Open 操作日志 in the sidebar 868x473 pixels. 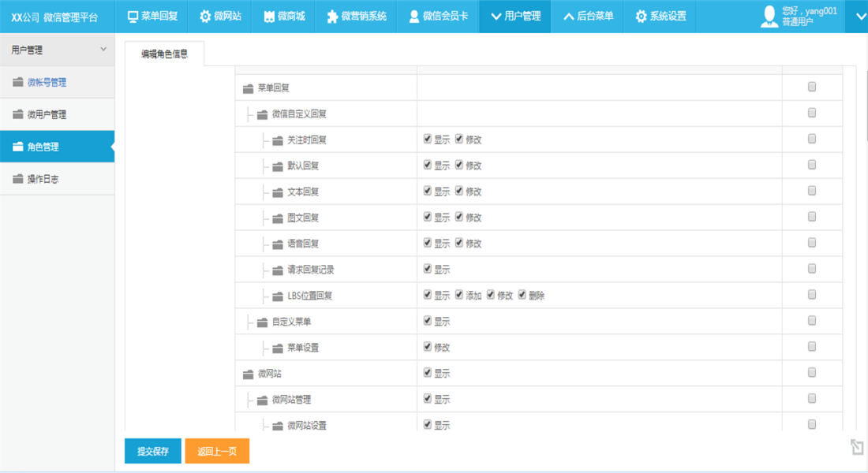coord(57,179)
